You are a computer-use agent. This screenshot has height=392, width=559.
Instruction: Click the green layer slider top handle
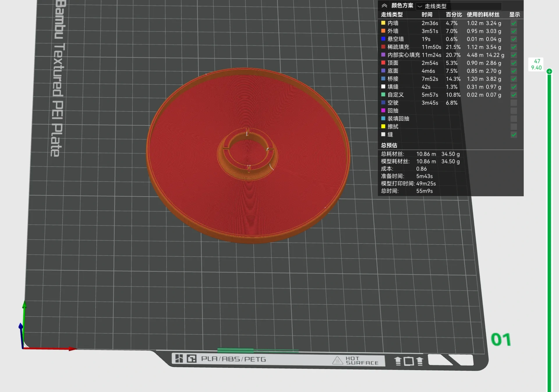pyautogui.click(x=549, y=71)
